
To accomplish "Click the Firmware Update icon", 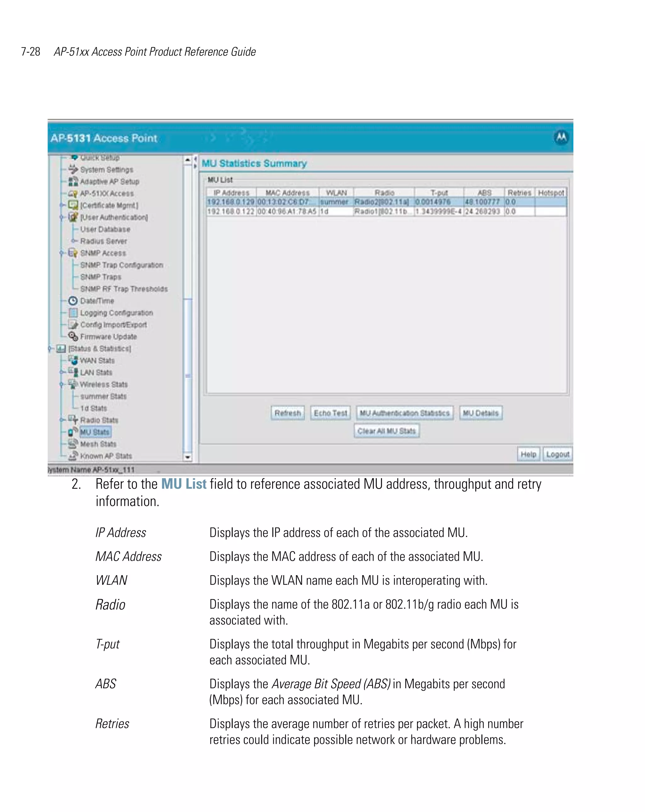I will [73, 336].
